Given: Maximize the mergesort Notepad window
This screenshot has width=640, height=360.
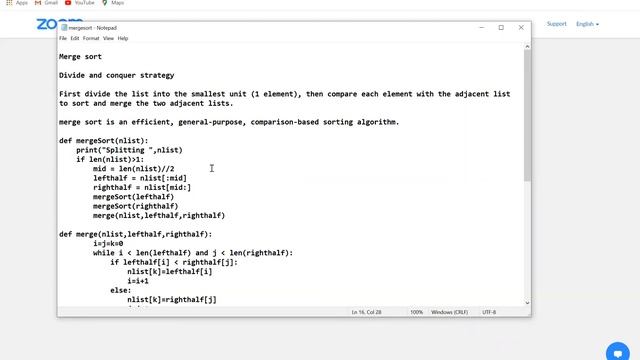Looking at the screenshot, I should [x=501, y=27].
